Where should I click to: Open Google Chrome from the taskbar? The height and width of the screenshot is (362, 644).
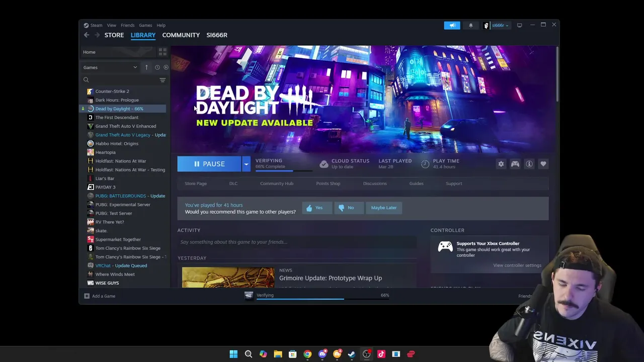(307, 354)
